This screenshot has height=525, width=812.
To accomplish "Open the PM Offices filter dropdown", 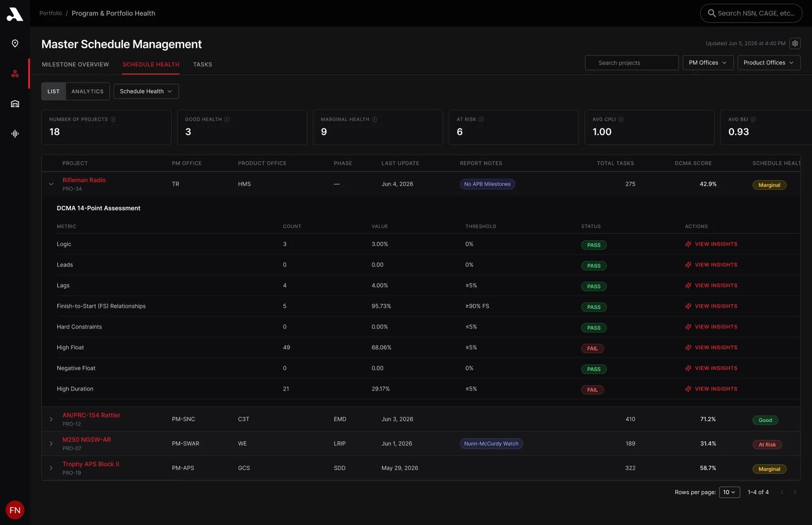I will [x=708, y=63].
